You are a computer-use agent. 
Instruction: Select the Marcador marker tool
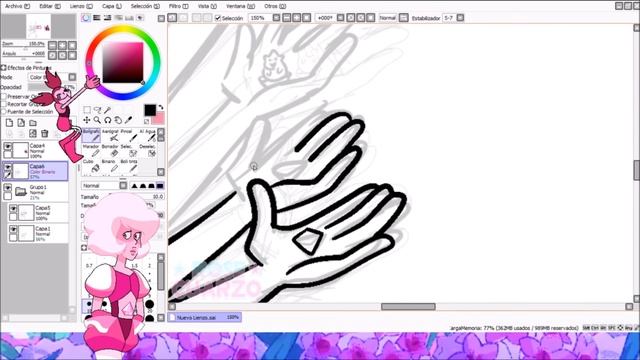[91, 151]
